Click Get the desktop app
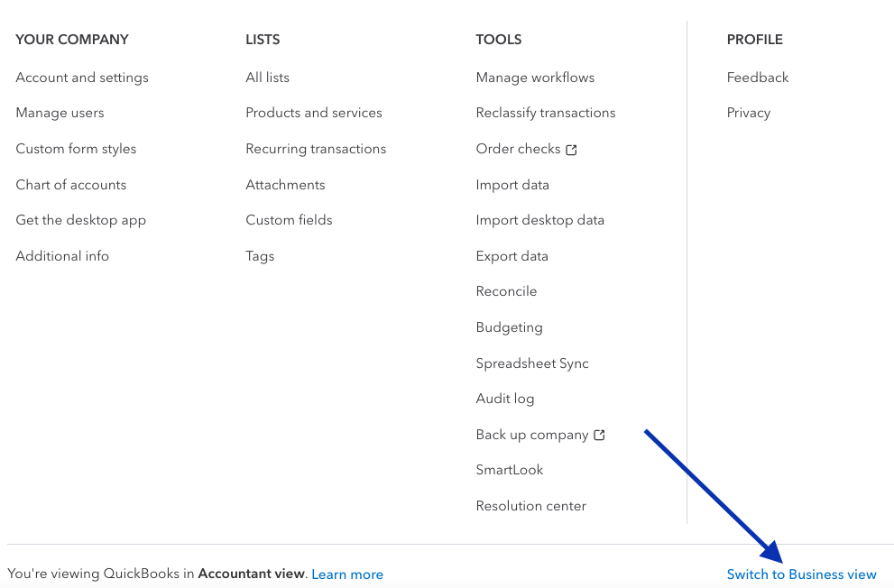 80,220
